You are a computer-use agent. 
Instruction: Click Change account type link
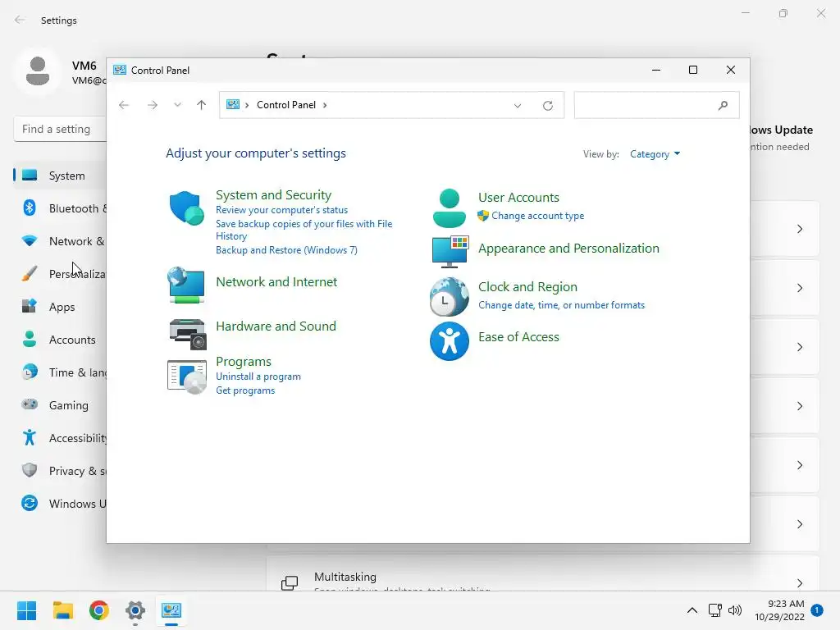point(538,216)
